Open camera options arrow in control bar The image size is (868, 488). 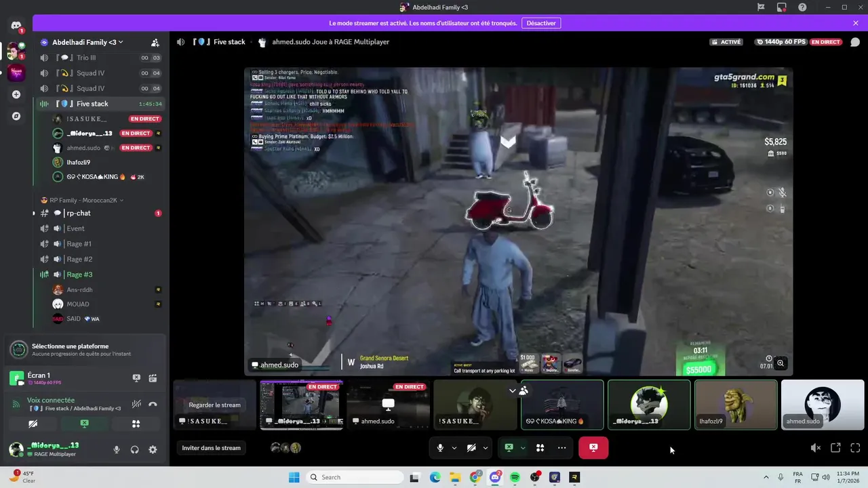pyautogui.click(x=486, y=448)
